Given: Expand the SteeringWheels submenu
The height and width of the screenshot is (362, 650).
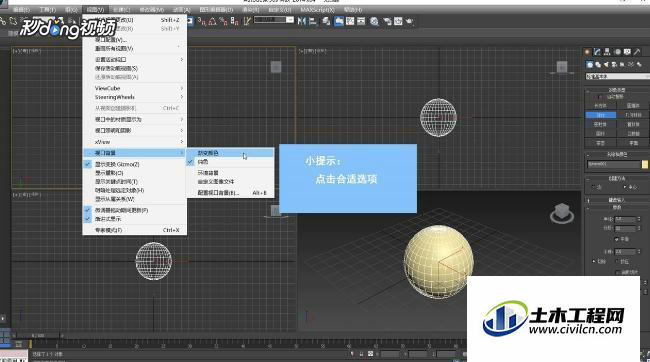Looking at the screenshot, I should point(135,97).
